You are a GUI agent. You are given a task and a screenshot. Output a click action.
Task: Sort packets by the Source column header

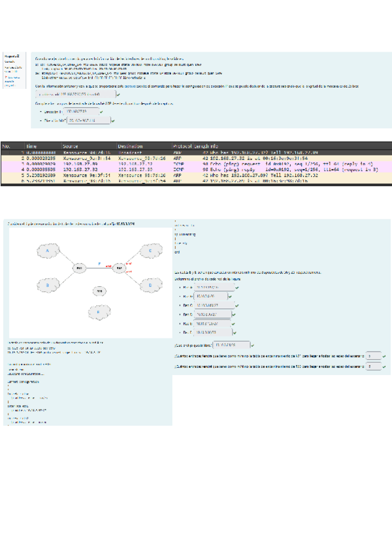[x=90, y=146]
